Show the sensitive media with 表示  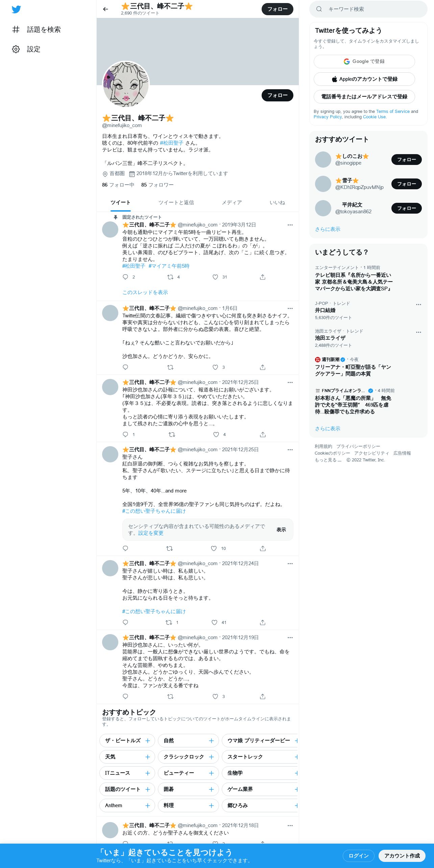[281, 530]
